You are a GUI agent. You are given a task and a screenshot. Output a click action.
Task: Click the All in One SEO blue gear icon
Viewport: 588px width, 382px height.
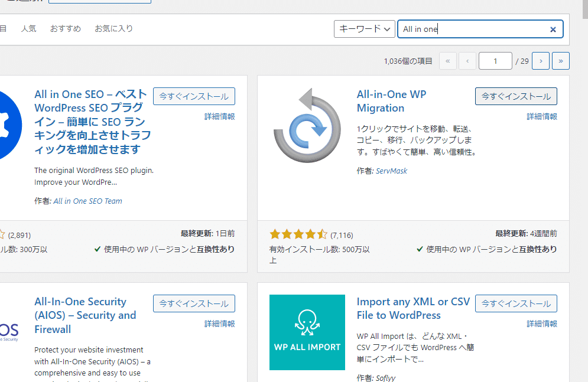(10, 125)
